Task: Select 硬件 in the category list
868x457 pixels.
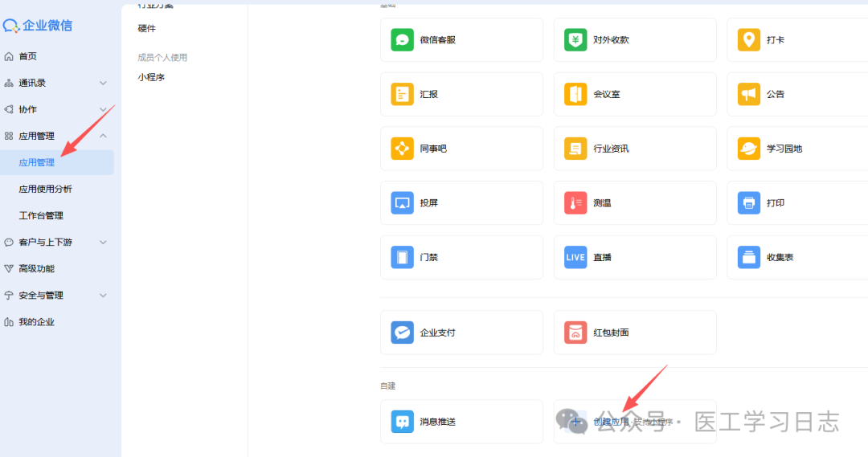Action: 147,29
